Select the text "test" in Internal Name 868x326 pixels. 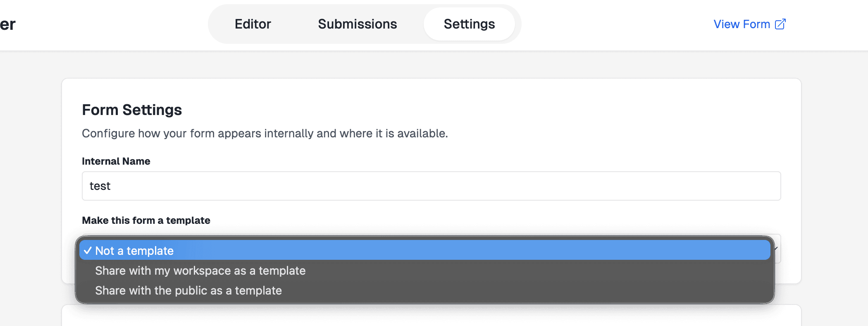[x=100, y=186]
